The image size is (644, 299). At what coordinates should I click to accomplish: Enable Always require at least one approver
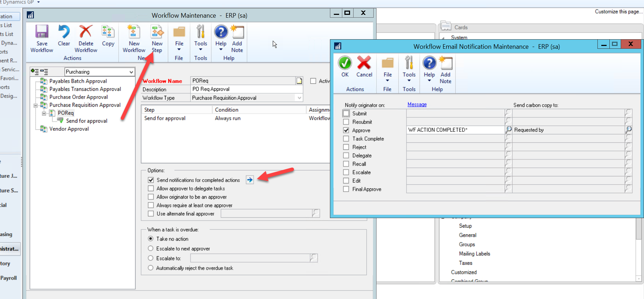pyautogui.click(x=151, y=205)
